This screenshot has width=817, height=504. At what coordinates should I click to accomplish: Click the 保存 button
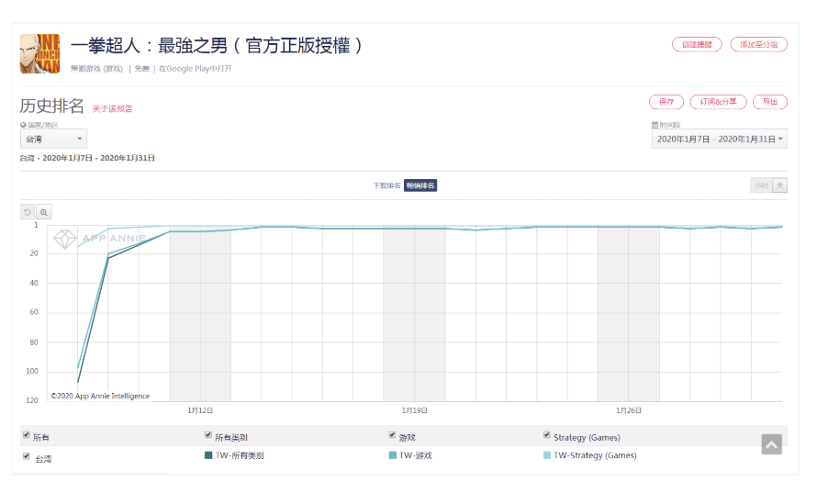[x=666, y=102]
